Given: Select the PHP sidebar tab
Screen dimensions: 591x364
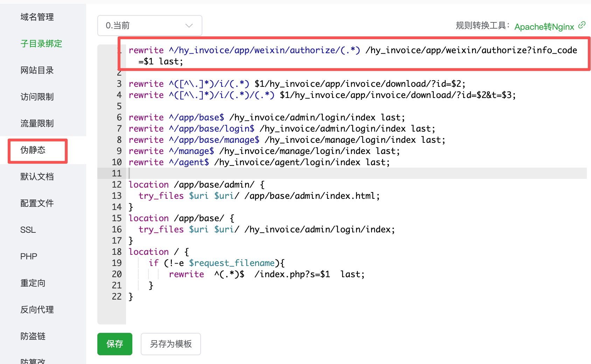Looking at the screenshot, I should coord(29,256).
